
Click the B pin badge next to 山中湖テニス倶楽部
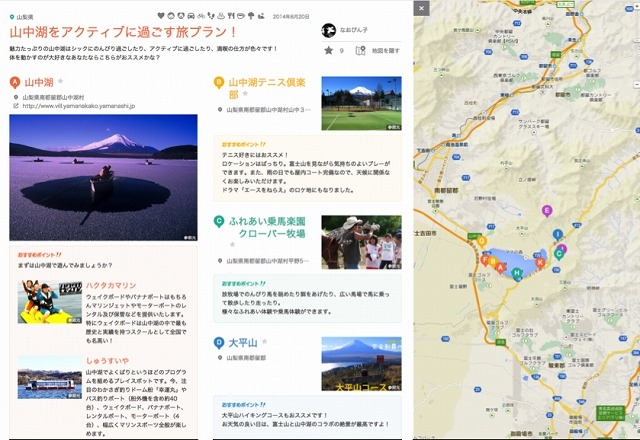tap(219, 83)
